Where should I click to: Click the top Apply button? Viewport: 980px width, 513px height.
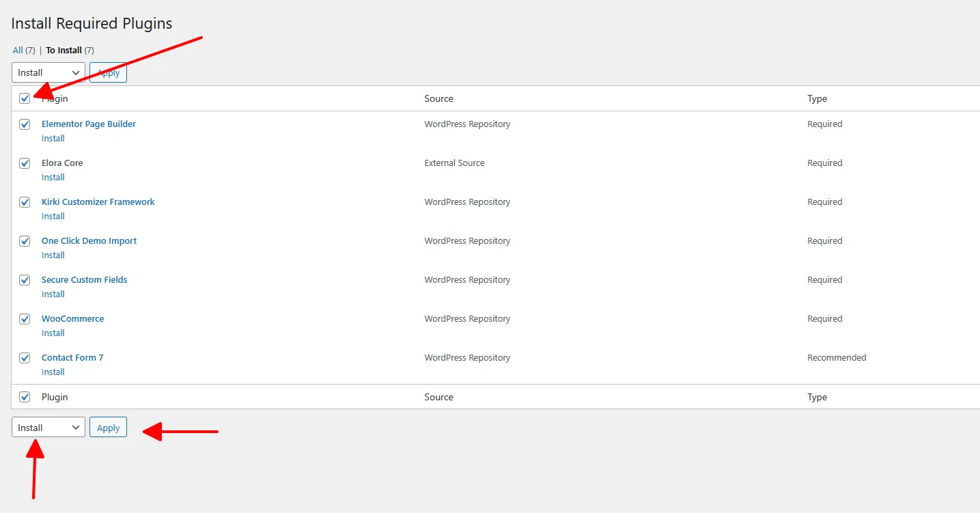coord(108,72)
